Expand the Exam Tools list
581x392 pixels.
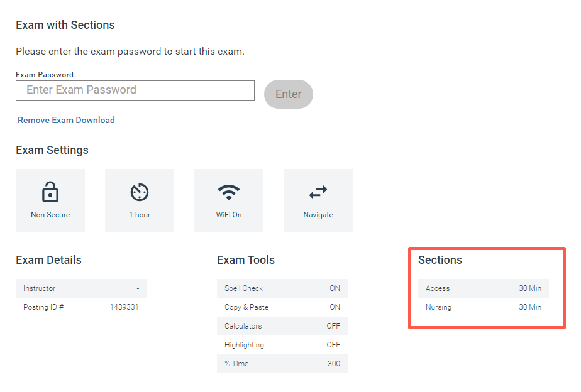[x=246, y=260]
